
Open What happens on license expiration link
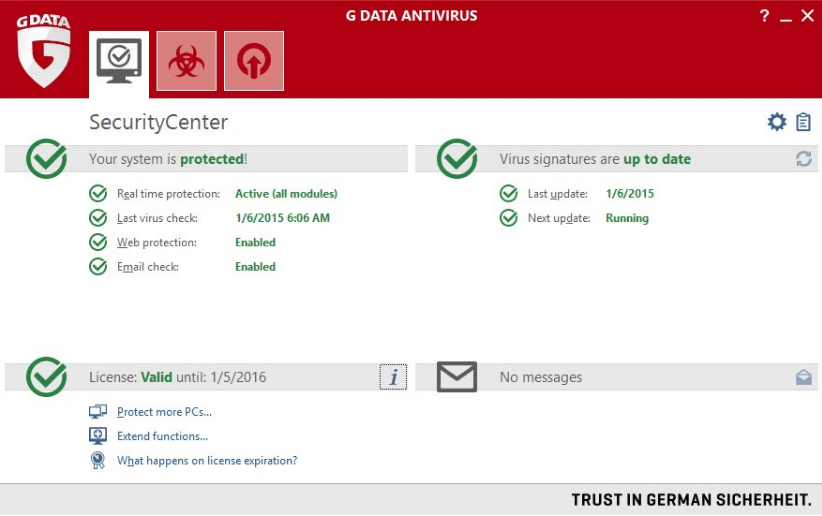pyautogui.click(x=207, y=460)
